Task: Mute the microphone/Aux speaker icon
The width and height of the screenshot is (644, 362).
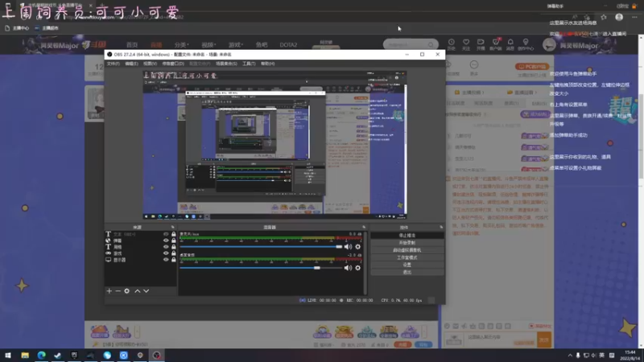Action: click(x=348, y=247)
